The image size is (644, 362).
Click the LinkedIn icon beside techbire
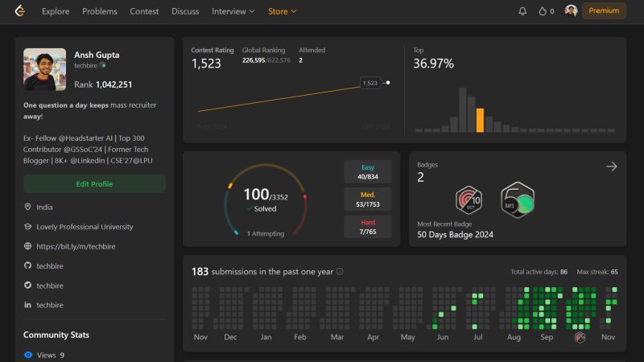[x=27, y=305]
